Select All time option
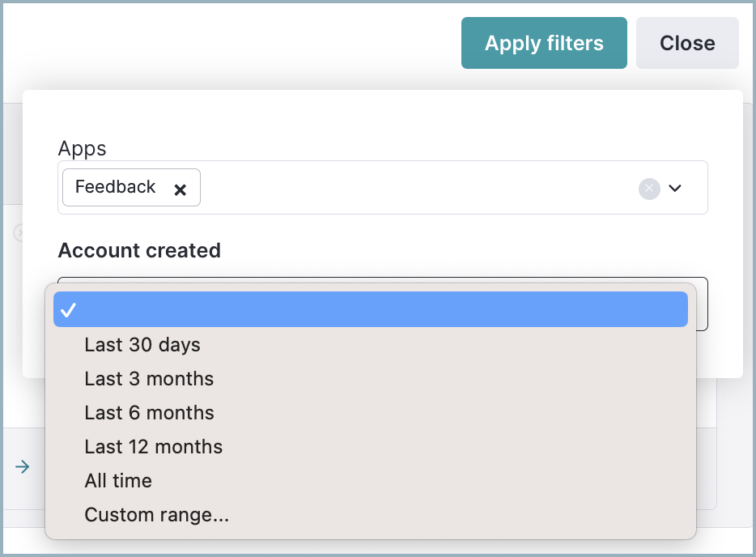This screenshot has width=756, height=557. (370, 481)
